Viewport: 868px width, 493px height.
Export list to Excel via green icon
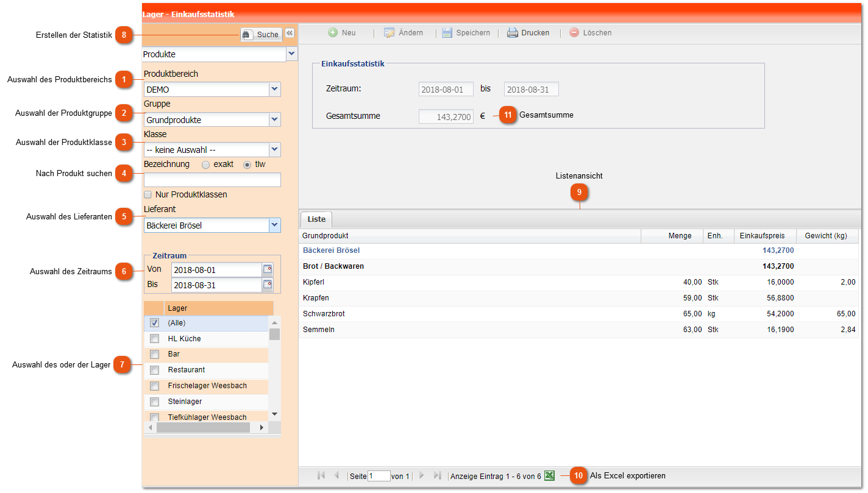(x=549, y=476)
